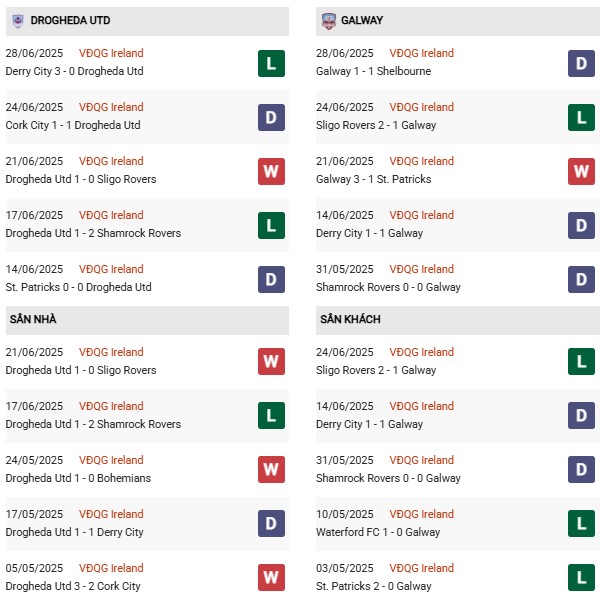The image size is (602, 601).
Task: Click the DROGHEDA UTD team heading
Action: pyautogui.click(x=70, y=20)
